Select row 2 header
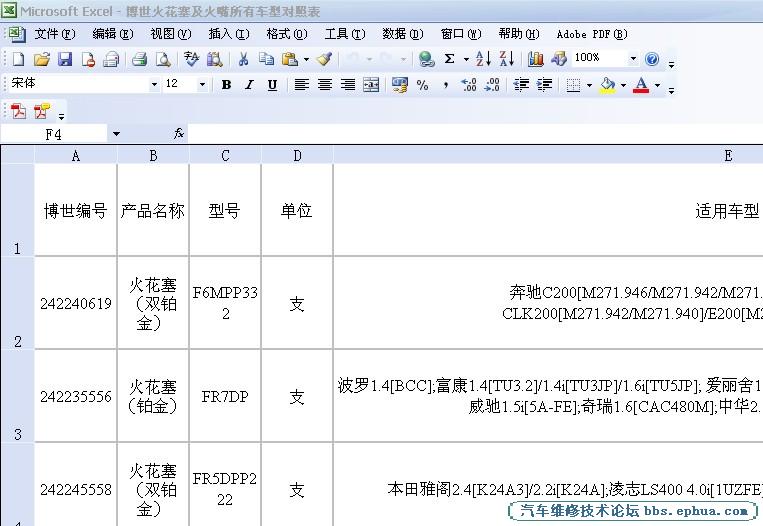Image resolution: width=763 pixels, height=526 pixels. pyautogui.click(x=18, y=303)
